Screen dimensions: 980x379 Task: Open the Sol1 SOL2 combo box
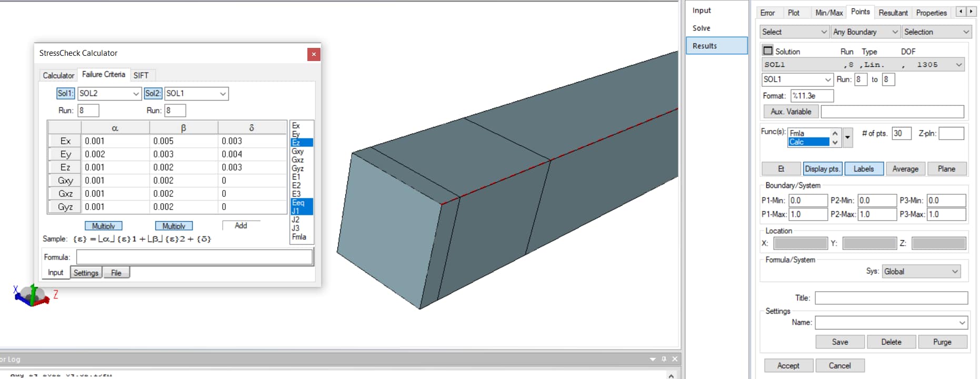click(109, 94)
